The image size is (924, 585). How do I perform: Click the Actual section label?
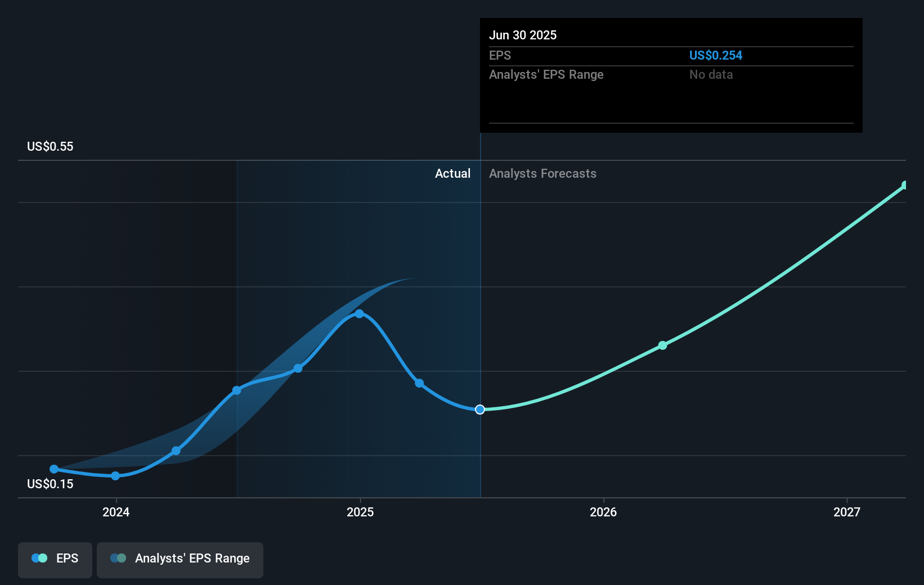(452, 174)
